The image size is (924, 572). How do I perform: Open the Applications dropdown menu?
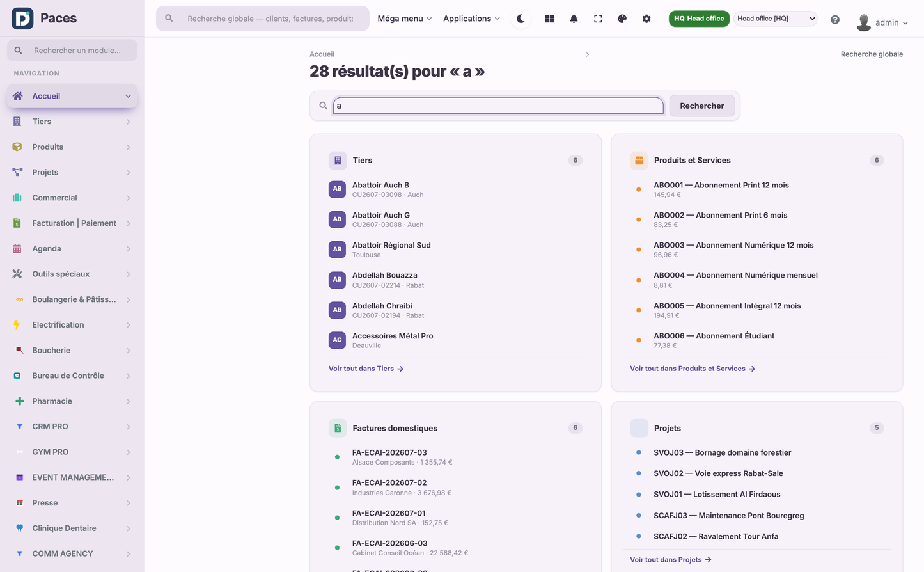(x=471, y=19)
